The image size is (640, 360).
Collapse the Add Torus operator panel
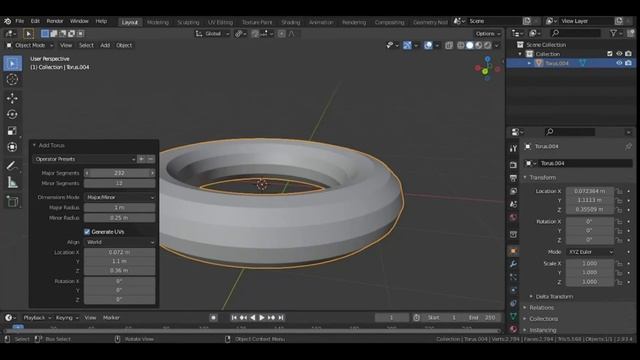click(34, 145)
